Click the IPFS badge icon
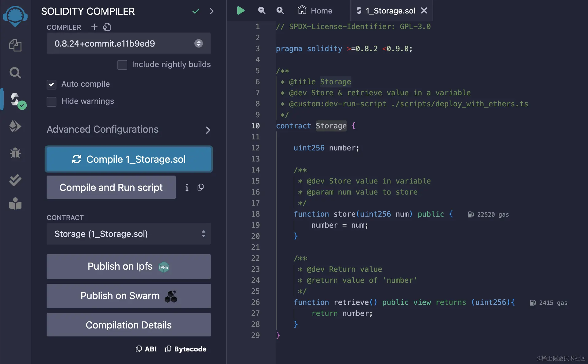588x364 pixels. (x=164, y=267)
